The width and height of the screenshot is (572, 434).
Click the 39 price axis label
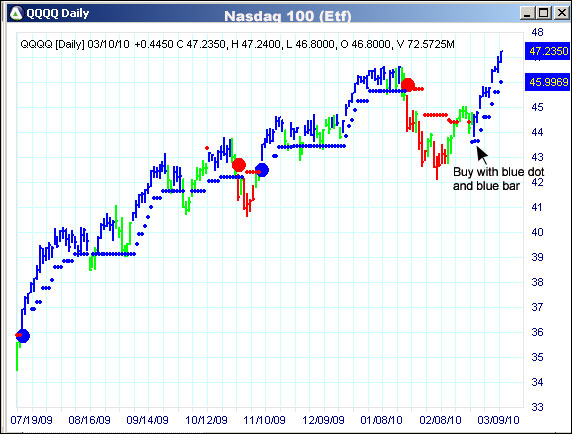point(537,257)
